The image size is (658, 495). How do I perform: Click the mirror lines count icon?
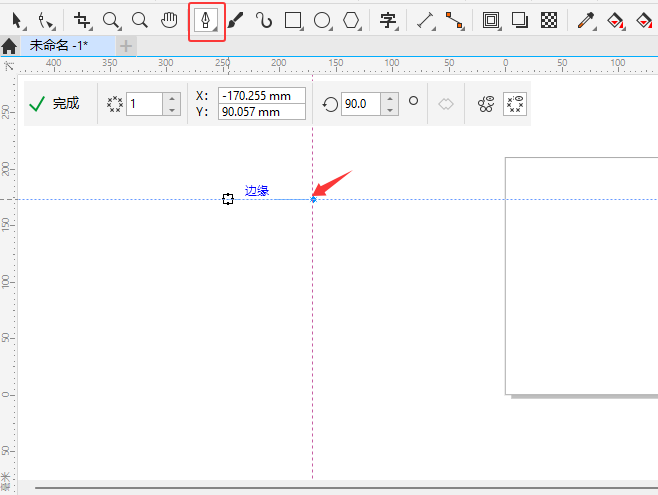115,104
